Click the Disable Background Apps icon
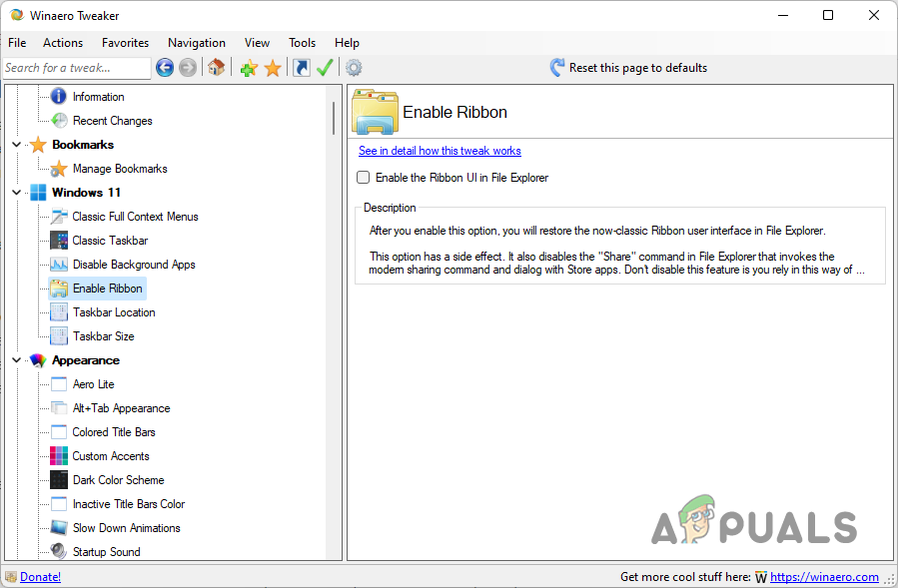Viewport: 898px width, 588px height. pyautogui.click(x=58, y=265)
